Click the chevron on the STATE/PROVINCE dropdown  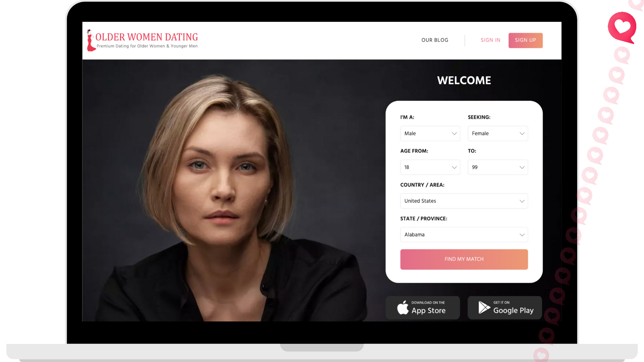522,235
